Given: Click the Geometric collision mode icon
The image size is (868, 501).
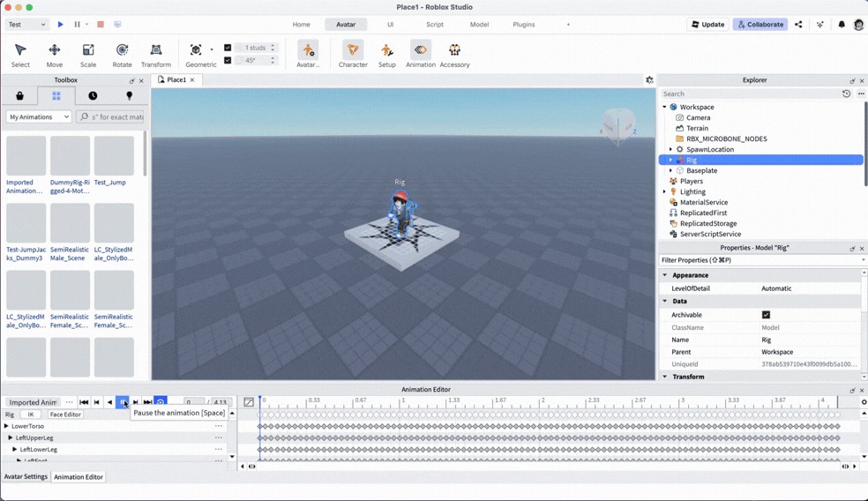Looking at the screenshot, I should click(196, 49).
